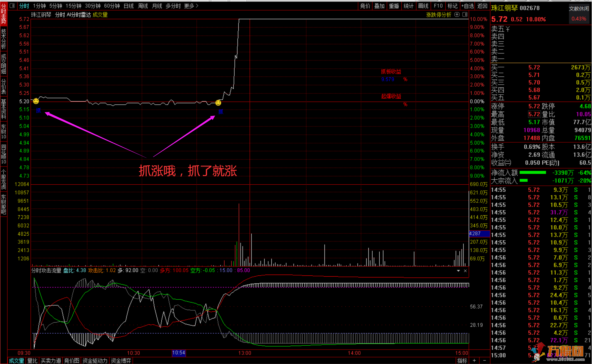Image resolution: width=592 pixels, height=364 pixels.
Task: Open the 涨跌停分析 link
Action: (x=438, y=15)
